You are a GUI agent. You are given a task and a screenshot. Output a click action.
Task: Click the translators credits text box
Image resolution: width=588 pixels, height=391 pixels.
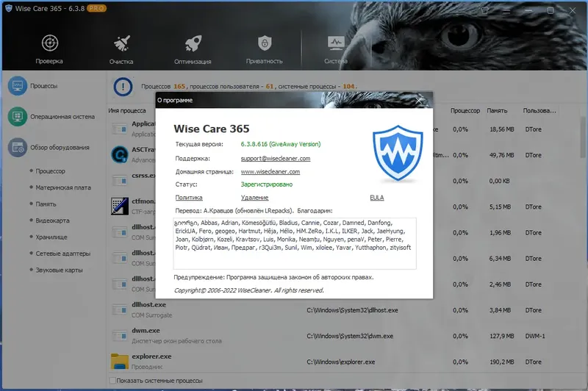pos(295,243)
